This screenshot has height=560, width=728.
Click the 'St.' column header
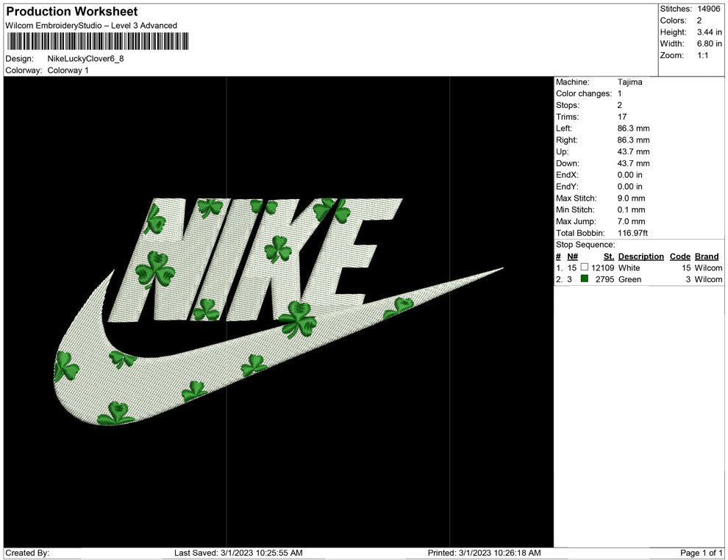coord(609,256)
